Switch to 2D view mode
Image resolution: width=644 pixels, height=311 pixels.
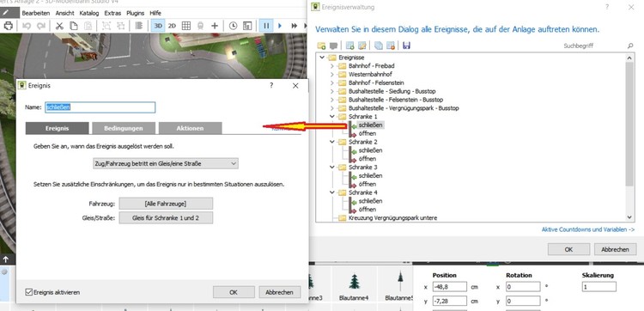point(172,26)
